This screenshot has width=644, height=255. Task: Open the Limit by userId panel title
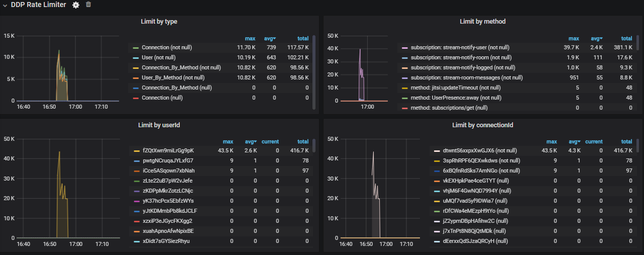click(x=159, y=125)
